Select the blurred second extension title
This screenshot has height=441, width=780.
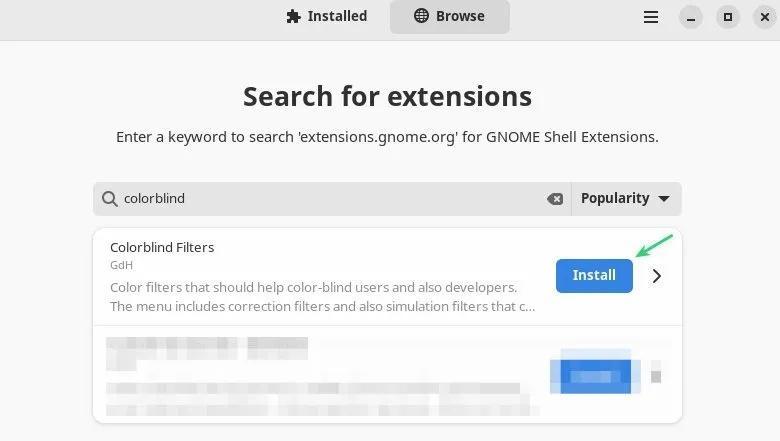207,348
